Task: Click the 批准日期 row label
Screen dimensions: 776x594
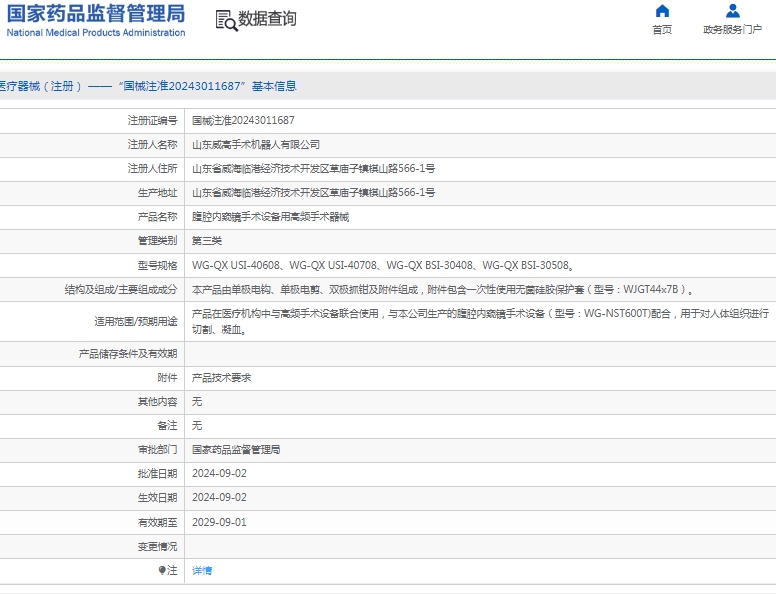Action: (x=157, y=474)
